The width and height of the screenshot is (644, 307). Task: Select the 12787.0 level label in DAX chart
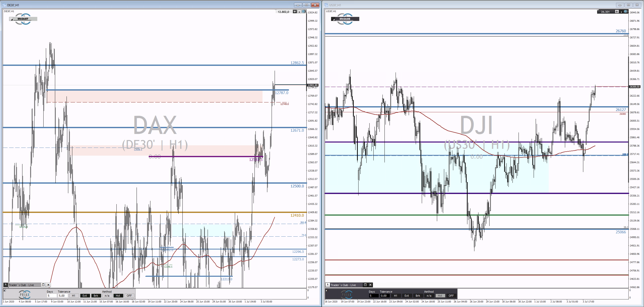click(282, 93)
